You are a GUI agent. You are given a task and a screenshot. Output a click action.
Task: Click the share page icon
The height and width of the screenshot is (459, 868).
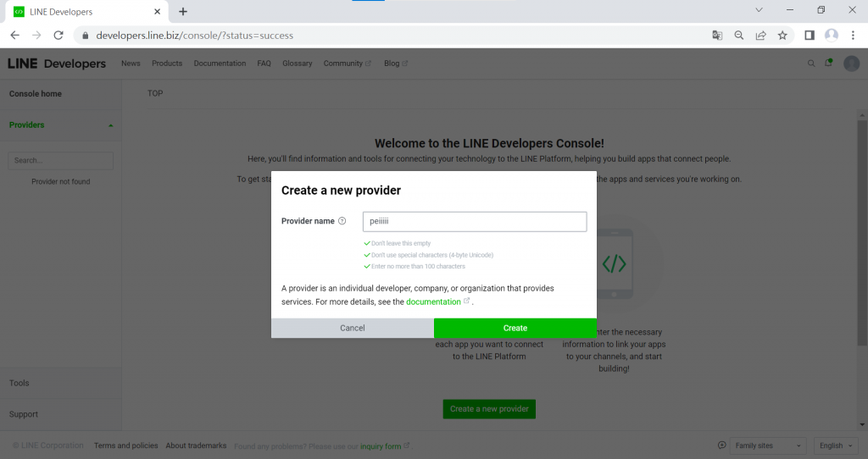pos(760,36)
